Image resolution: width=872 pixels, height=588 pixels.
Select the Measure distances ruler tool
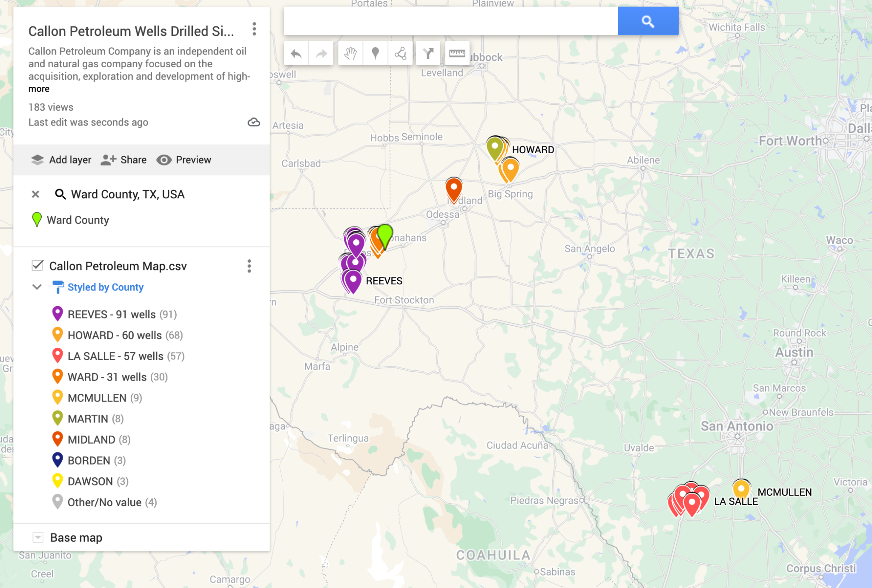pyautogui.click(x=457, y=54)
